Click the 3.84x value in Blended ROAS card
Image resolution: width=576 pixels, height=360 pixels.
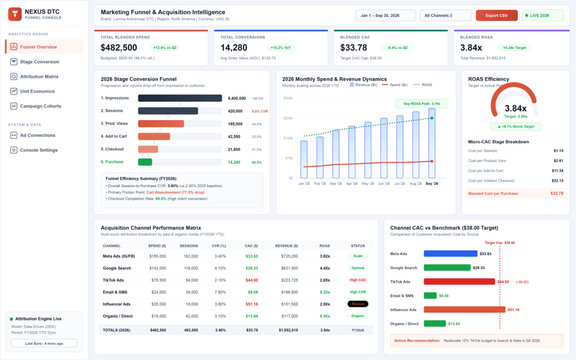click(471, 47)
